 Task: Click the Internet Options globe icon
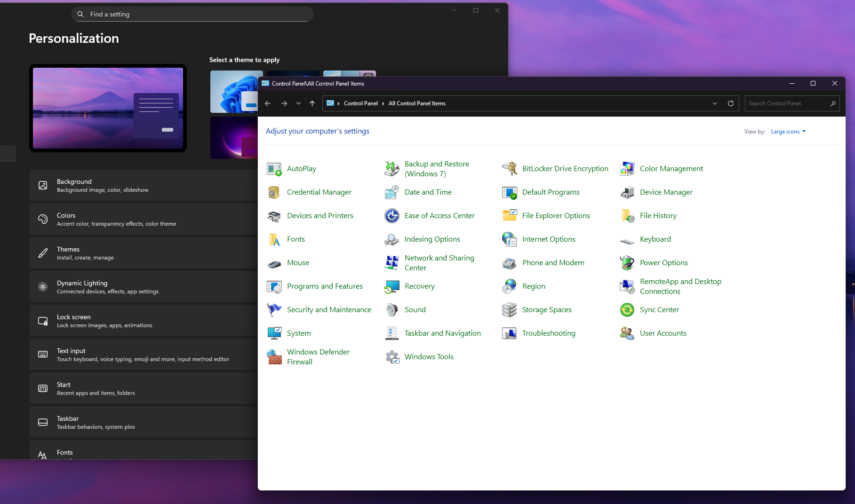[509, 239]
